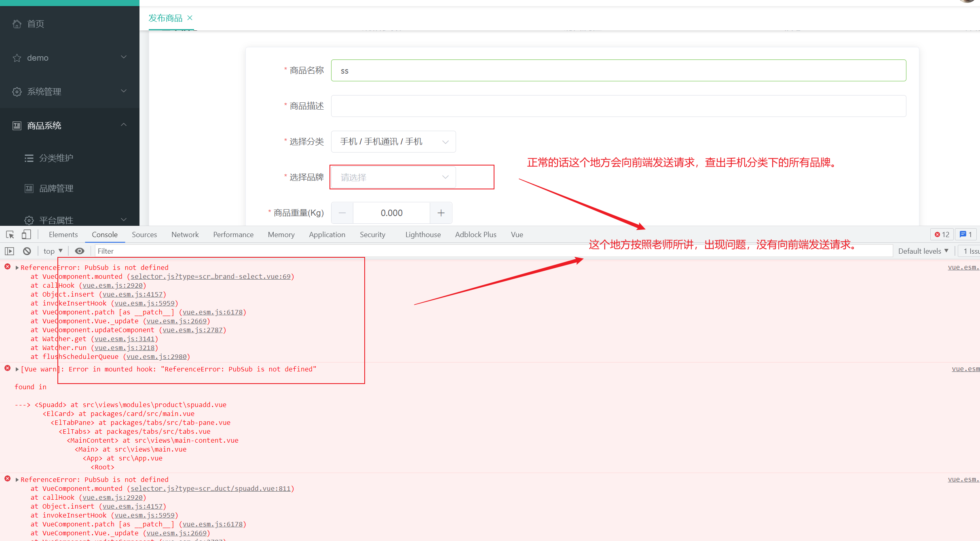This screenshot has height=541, width=980.
Task: Close the 发布商品 tab
Action: point(190,18)
